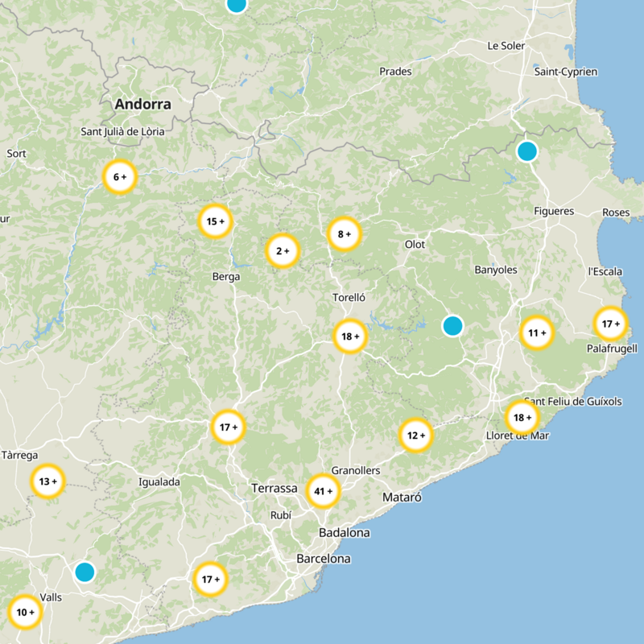Click the Valls town label
Image resolution: width=644 pixels, height=644 pixels.
coord(51,597)
